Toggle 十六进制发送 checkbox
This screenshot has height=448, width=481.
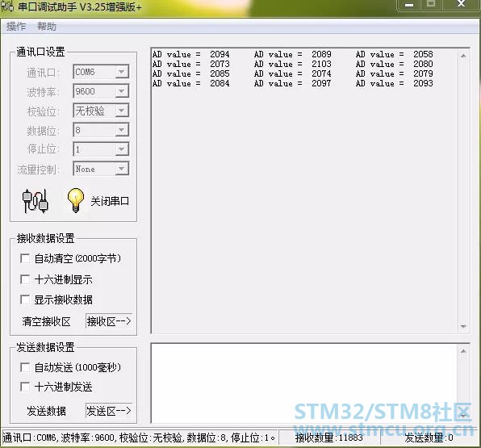click(x=25, y=387)
